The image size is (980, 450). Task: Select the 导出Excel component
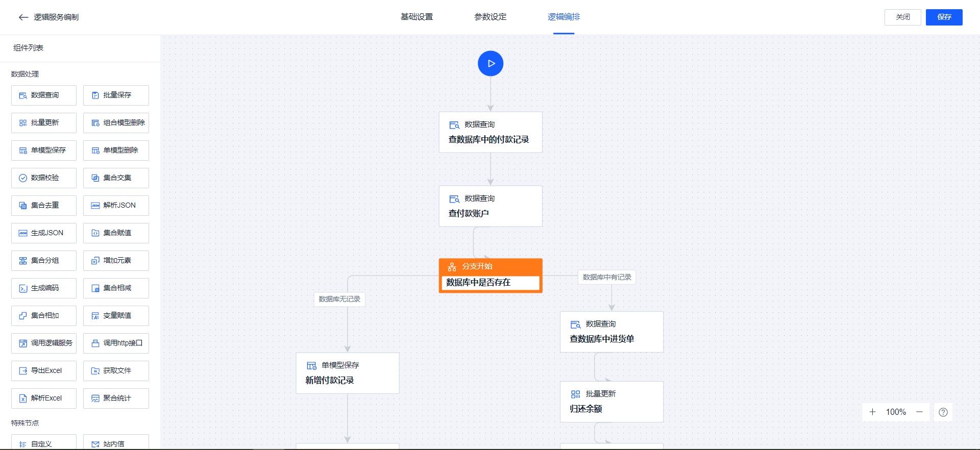[x=44, y=371]
